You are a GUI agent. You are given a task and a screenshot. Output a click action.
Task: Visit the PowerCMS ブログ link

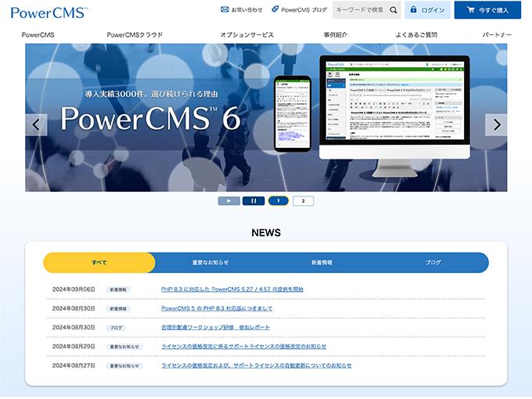tap(299, 10)
